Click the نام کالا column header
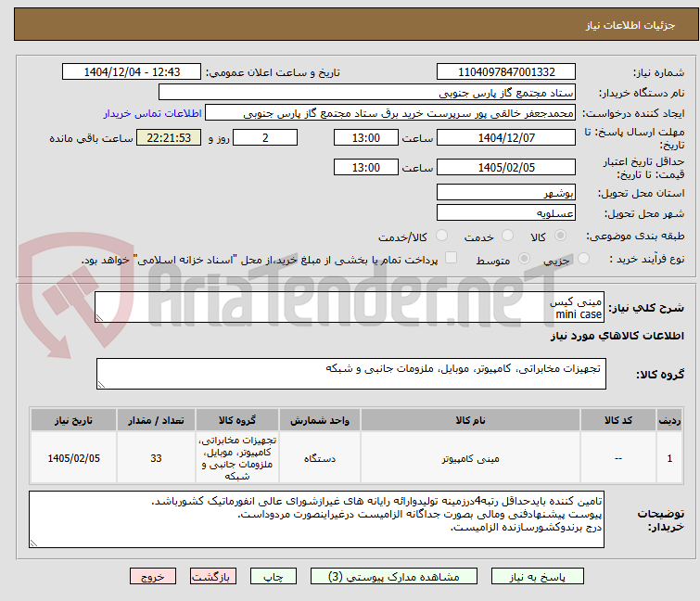 coord(471,420)
